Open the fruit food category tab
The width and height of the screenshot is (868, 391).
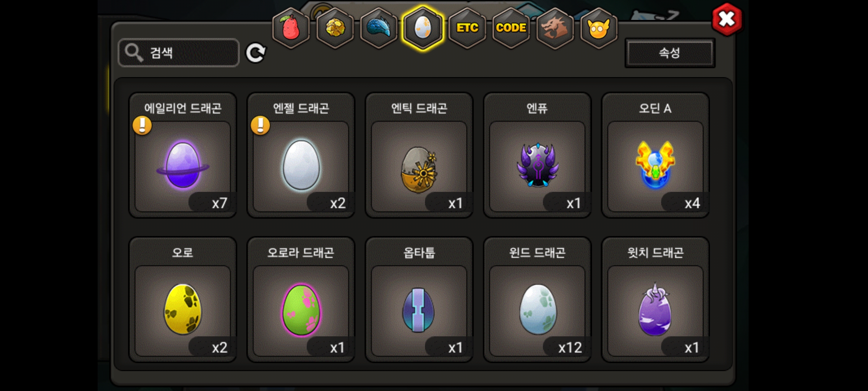coord(291,28)
